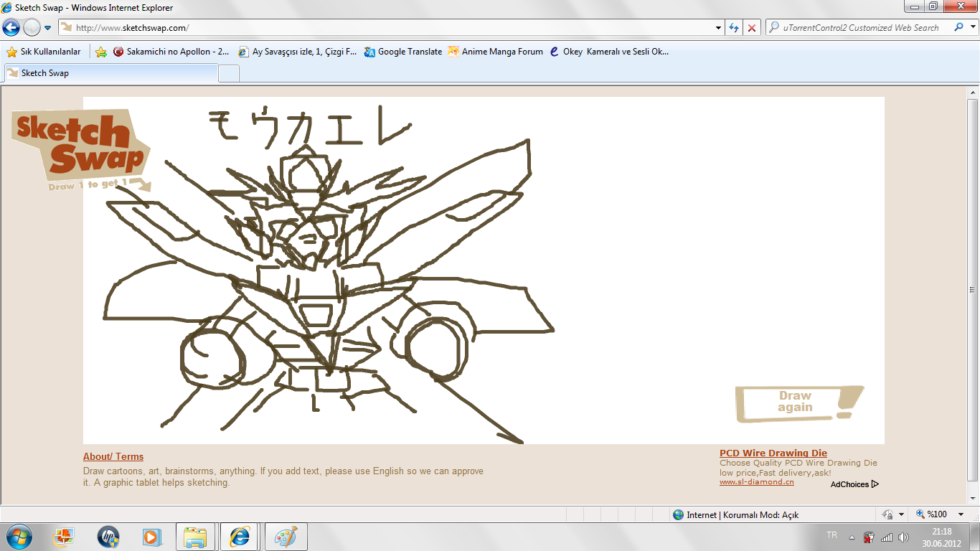Image resolution: width=980 pixels, height=551 pixels.
Task: Open the HP taskbar icon
Action: [x=108, y=537]
